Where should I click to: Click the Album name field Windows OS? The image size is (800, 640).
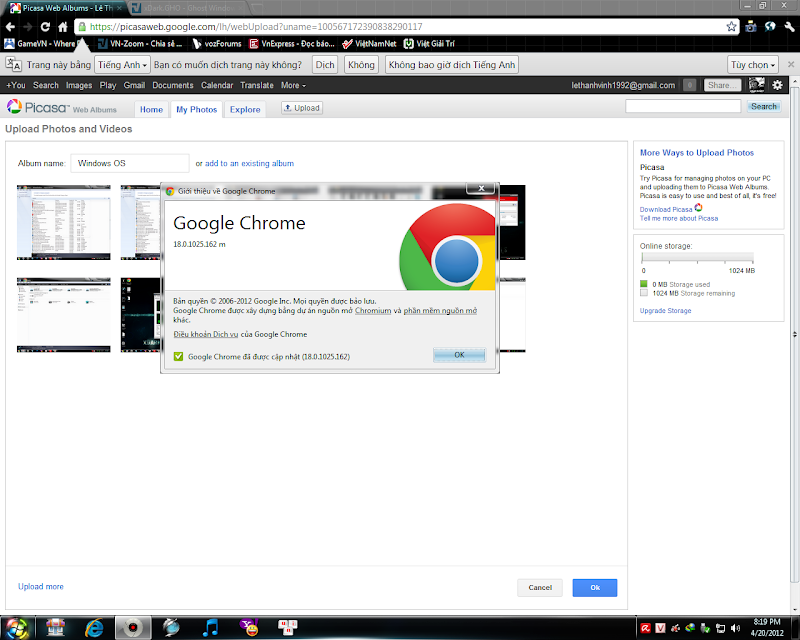pyautogui.click(x=130, y=163)
